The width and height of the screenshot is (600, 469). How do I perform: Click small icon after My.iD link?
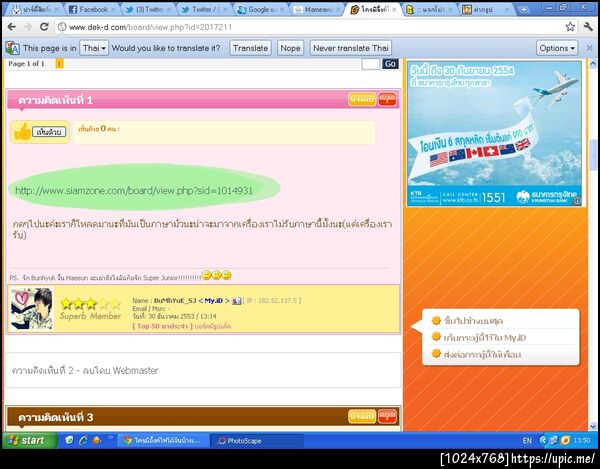pyautogui.click(x=236, y=301)
